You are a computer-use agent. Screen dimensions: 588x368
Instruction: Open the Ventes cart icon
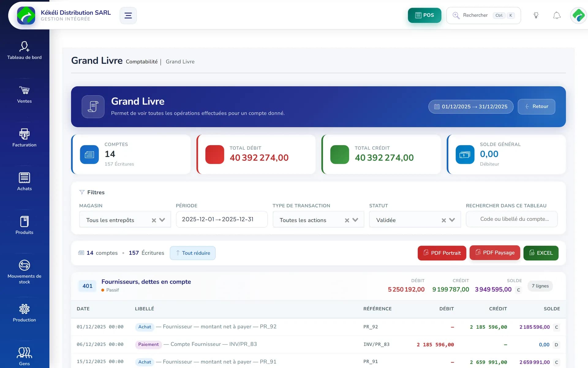pyautogui.click(x=24, y=90)
